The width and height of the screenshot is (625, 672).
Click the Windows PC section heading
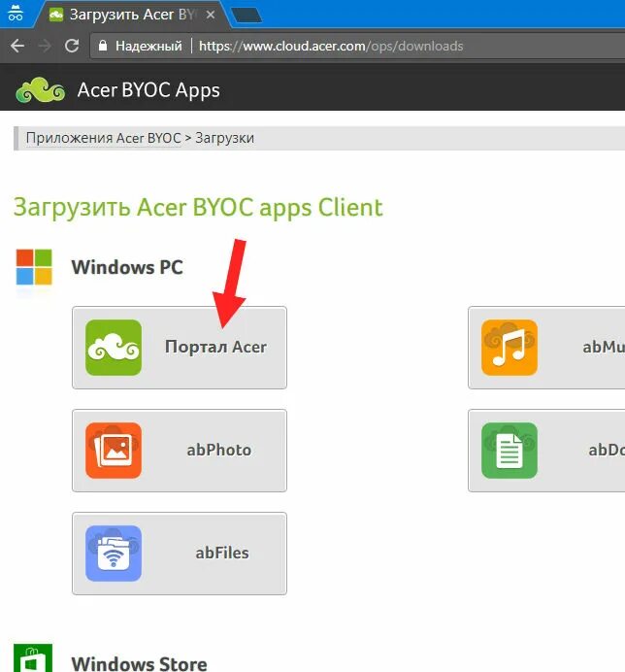(127, 267)
